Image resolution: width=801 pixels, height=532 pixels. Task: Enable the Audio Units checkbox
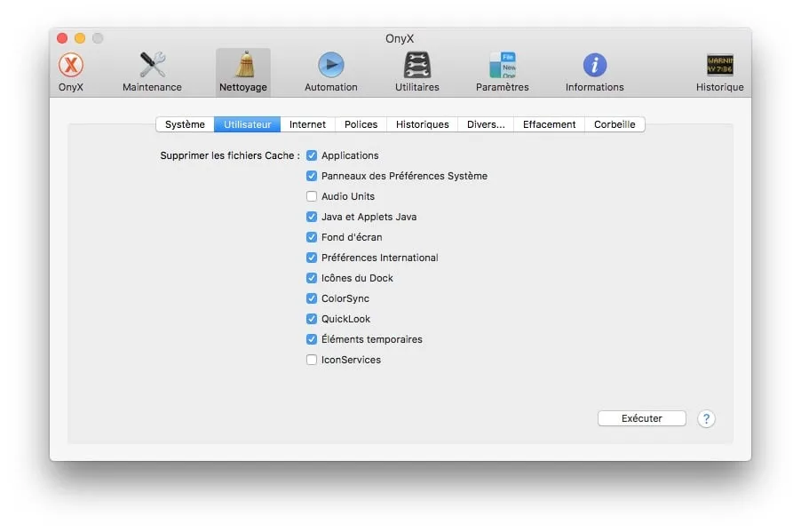[312, 196]
